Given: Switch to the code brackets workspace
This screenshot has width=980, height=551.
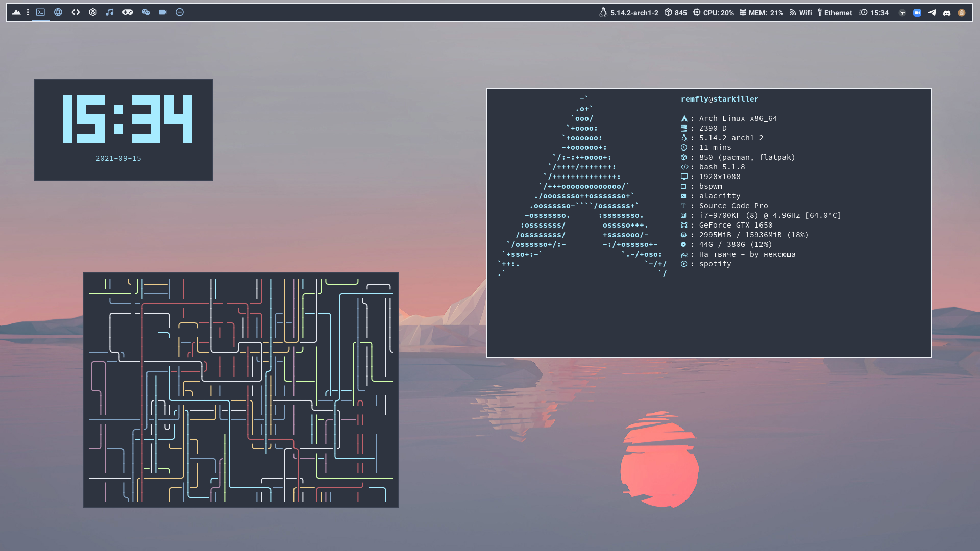Looking at the screenshot, I should (x=76, y=12).
